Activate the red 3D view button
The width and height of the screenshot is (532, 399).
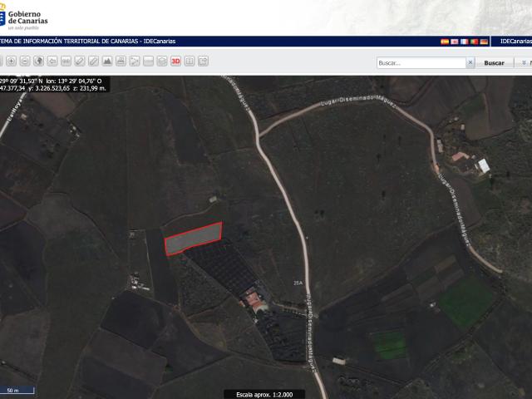click(x=175, y=62)
